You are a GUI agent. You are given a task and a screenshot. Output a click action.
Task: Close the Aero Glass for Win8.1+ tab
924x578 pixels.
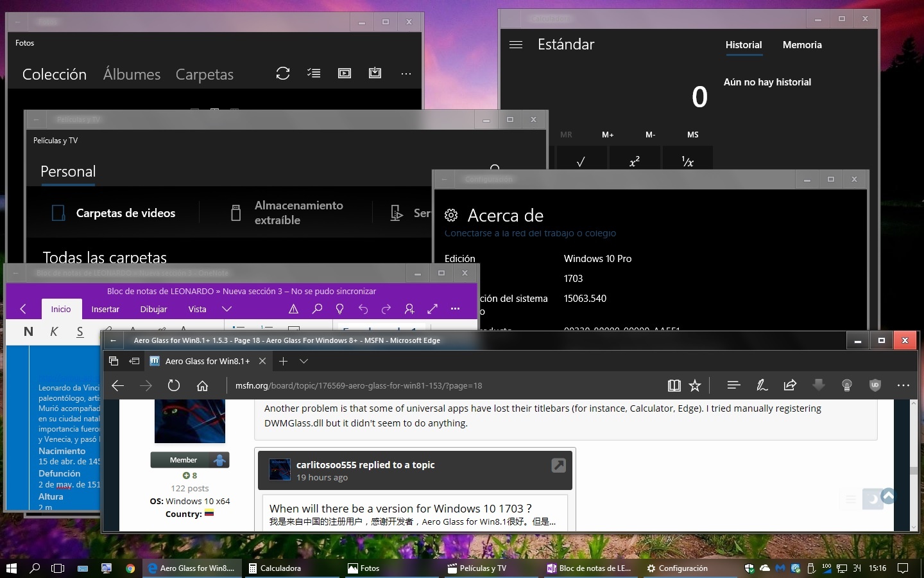(x=262, y=361)
